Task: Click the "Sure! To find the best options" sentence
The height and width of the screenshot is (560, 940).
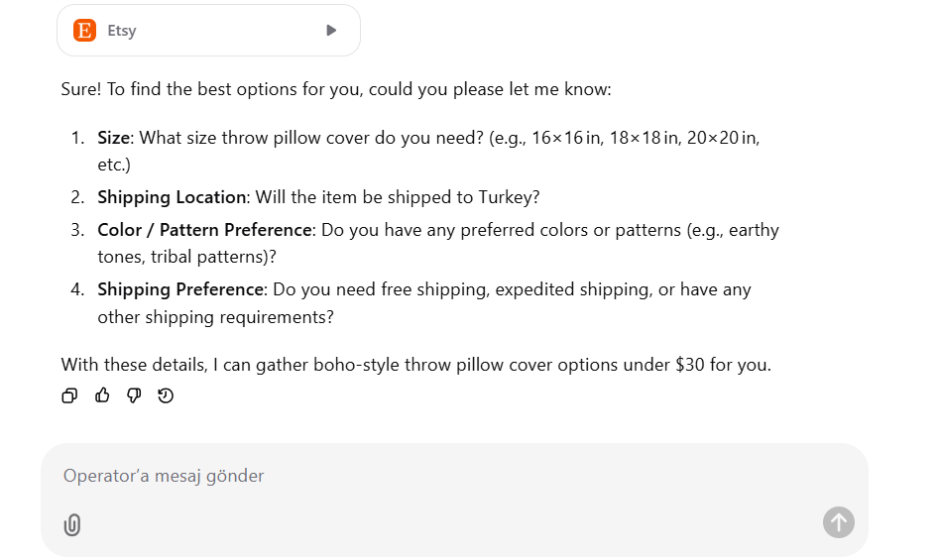Action: [x=336, y=89]
